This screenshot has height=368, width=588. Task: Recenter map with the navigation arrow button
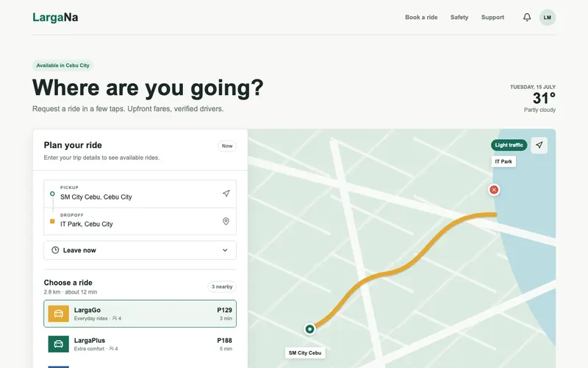pyautogui.click(x=539, y=145)
